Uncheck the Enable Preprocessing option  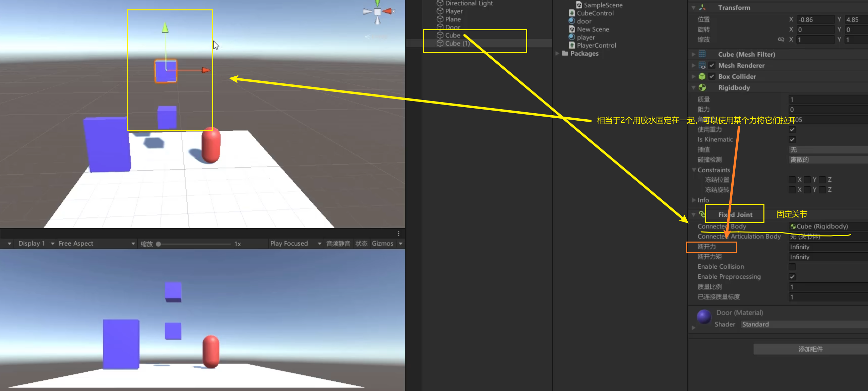pos(792,277)
